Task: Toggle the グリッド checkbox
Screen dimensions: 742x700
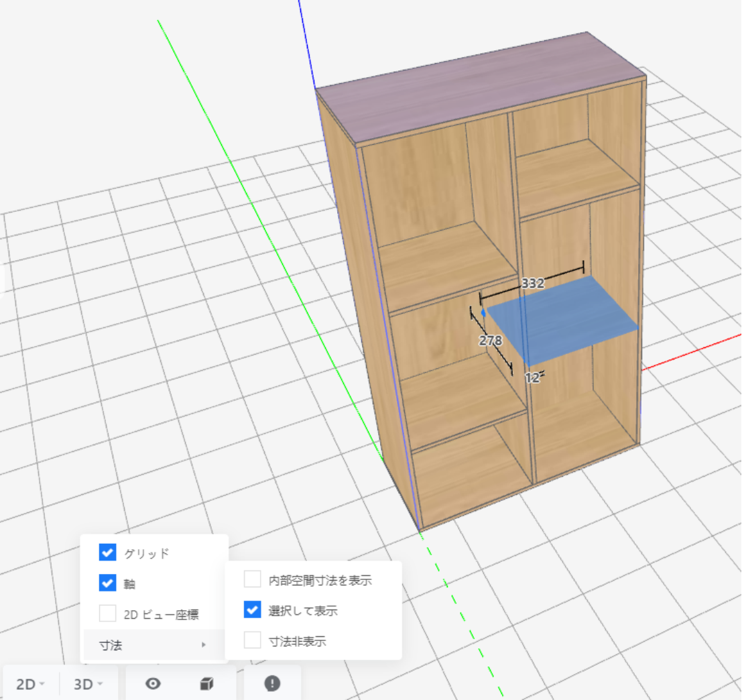Action: pyautogui.click(x=107, y=552)
